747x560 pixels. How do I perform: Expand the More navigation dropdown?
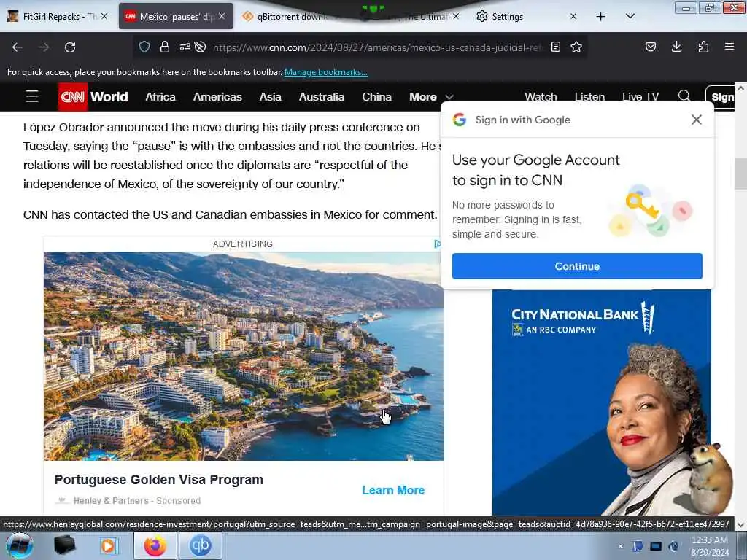tap(430, 97)
